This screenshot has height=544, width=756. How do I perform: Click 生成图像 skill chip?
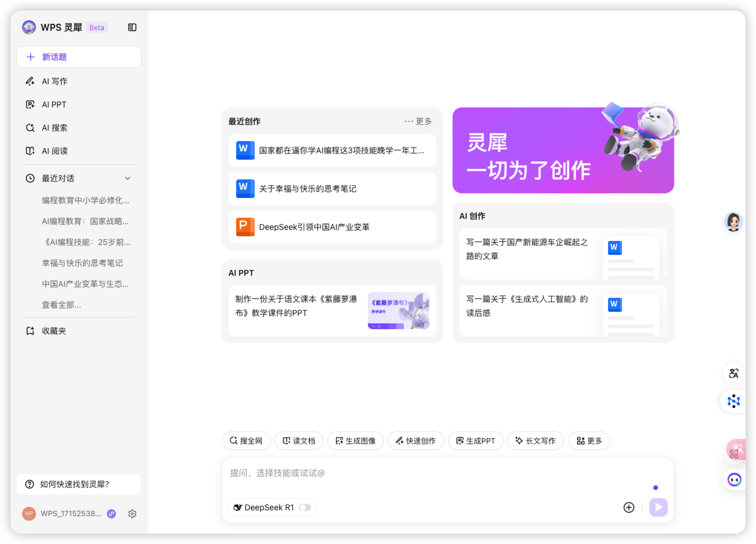click(x=356, y=441)
